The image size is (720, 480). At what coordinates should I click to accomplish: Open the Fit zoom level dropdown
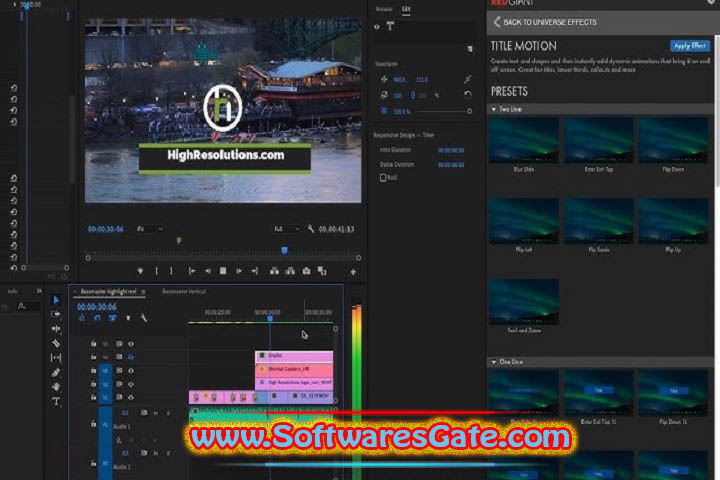tap(151, 229)
